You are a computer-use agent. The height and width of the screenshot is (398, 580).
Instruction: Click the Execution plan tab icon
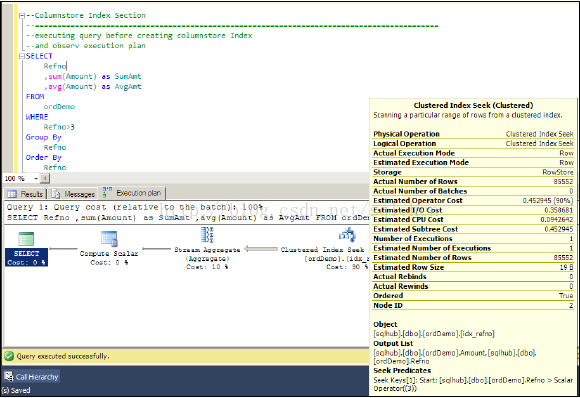[x=107, y=192]
